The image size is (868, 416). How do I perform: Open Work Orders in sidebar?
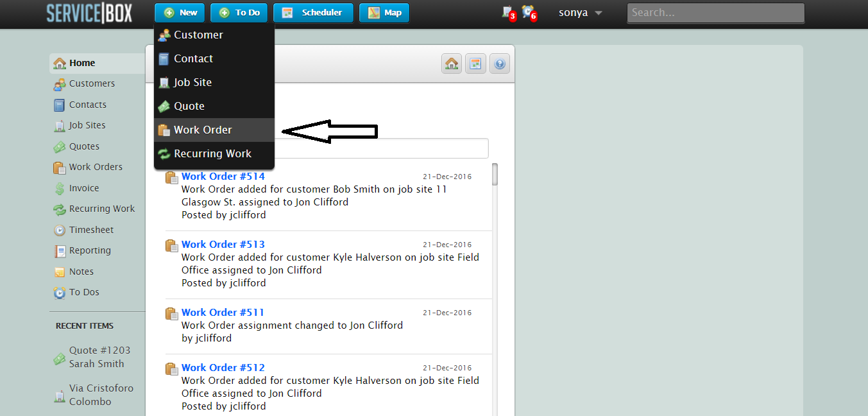pos(96,167)
